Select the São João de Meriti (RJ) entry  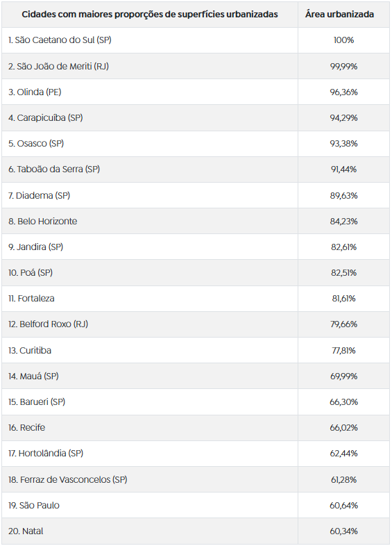[x=58, y=66]
